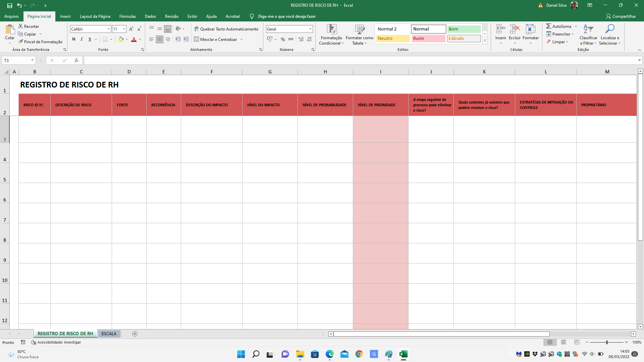Click the increase font size icon
Viewport: 644px width, 362px height.
(x=131, y=29)
